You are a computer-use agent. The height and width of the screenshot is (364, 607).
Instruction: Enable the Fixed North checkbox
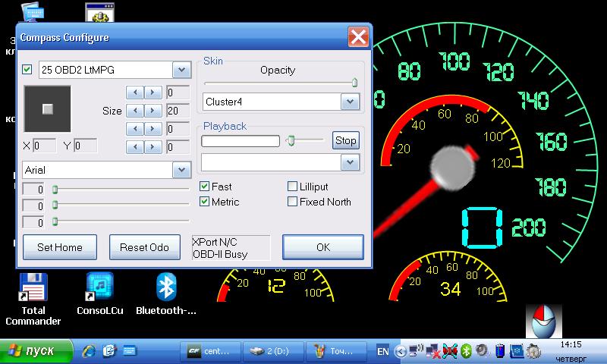click(293, 202)
